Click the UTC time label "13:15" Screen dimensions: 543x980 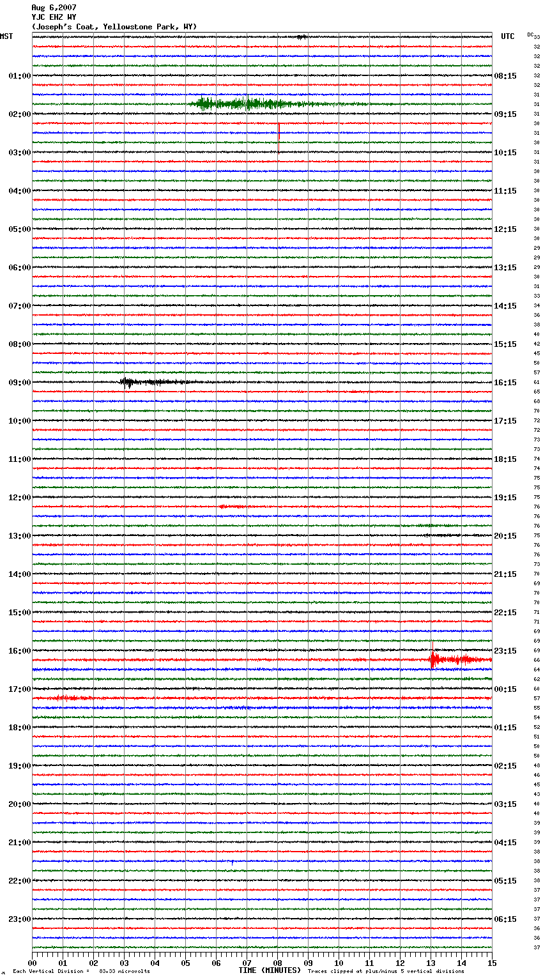pos(505,268)
